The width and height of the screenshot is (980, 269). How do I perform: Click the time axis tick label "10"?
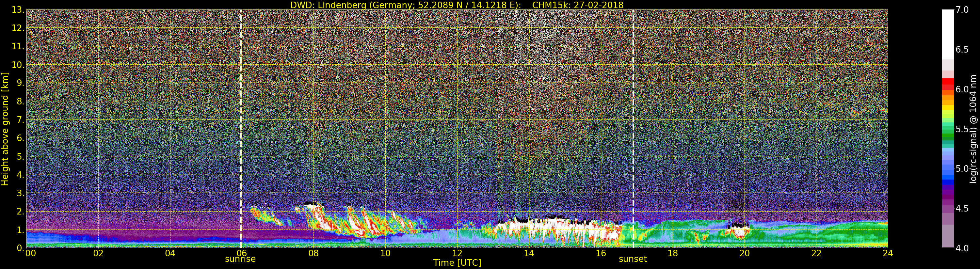(385, 253)
